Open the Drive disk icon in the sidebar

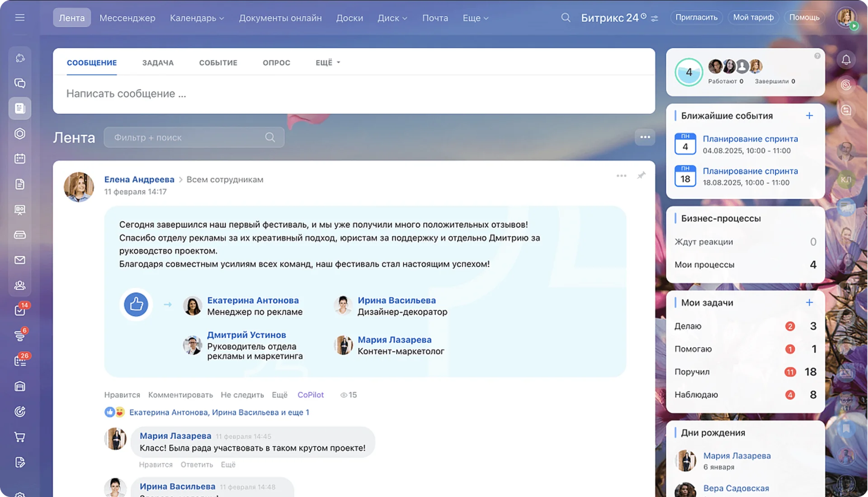pyautogui.click(x=20, y=234)
